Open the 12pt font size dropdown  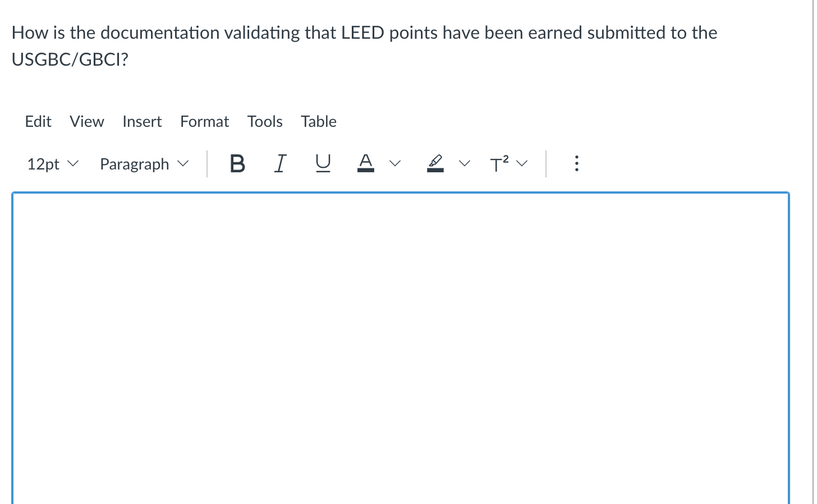52,163
